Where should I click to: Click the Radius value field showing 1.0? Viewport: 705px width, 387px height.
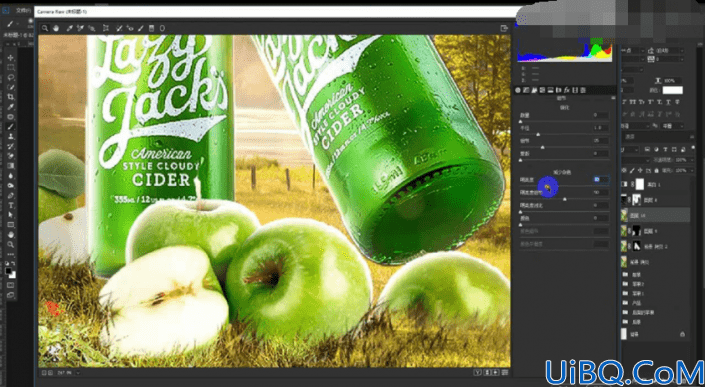coord(601,128)
